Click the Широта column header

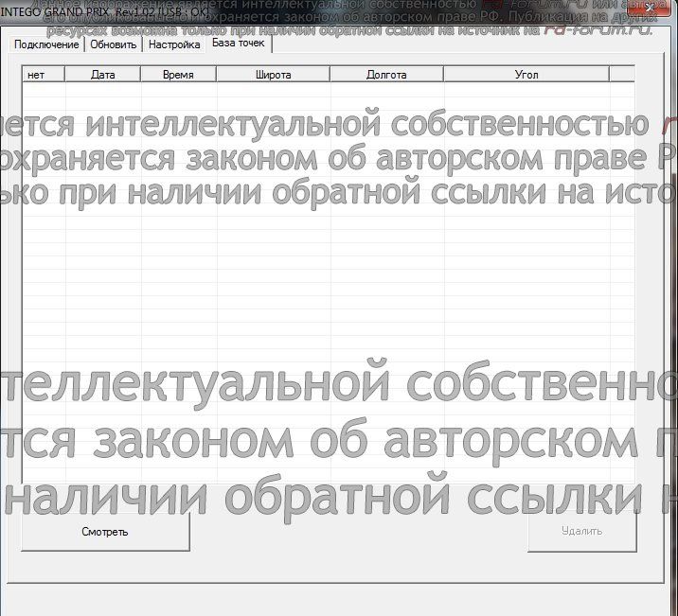click(x=274, y=74)
